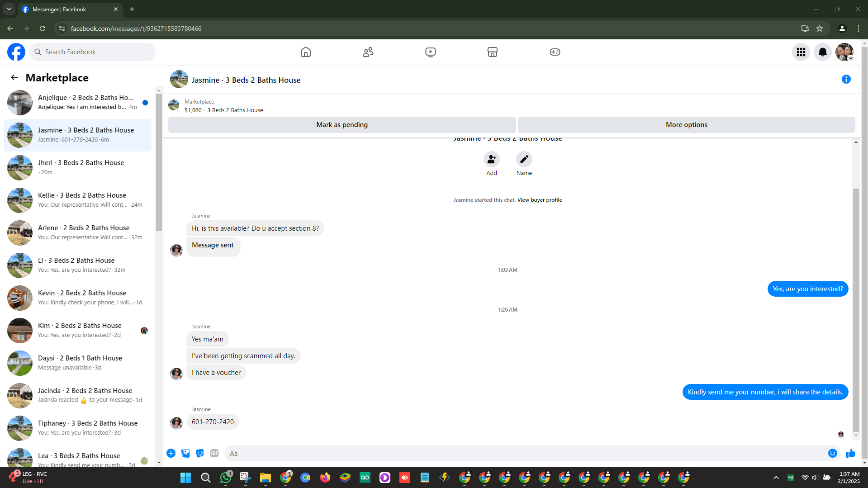Click the chat messages scrollbar
Screen dimensions: 868x488
click(856, 310)
